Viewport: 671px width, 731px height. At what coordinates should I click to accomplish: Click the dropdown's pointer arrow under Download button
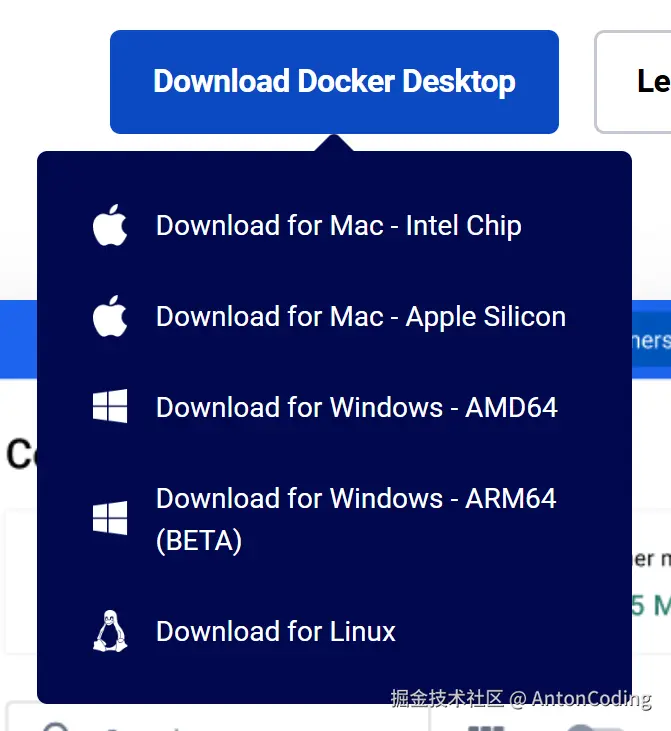[x=334, y=143]
